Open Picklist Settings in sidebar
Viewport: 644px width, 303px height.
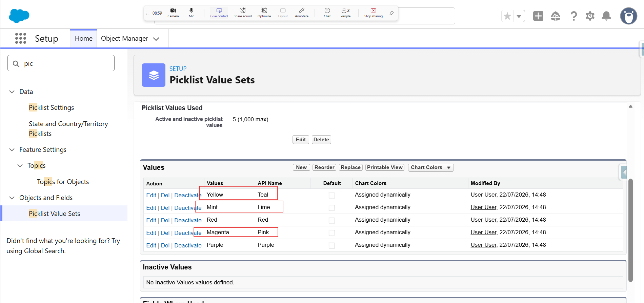tap(52, 107)
